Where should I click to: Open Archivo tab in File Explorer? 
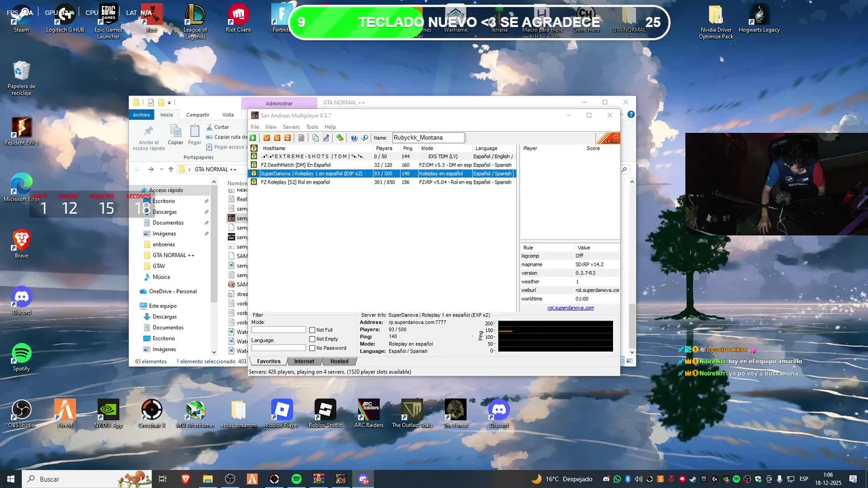point(141,115)
